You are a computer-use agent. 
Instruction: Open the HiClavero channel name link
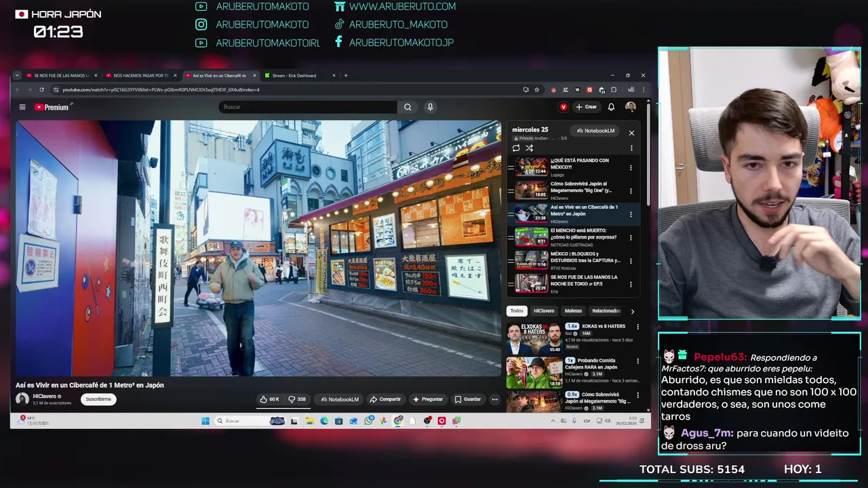click(x=45, y=396)
